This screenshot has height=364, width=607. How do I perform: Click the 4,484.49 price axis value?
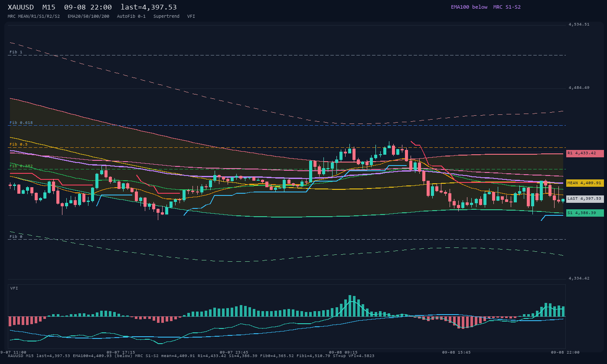pos(579,88)
